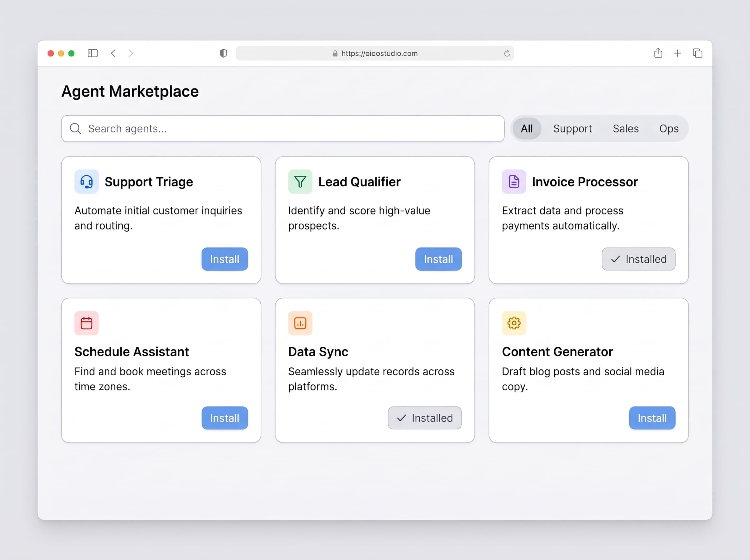Show the tab overview

(697, 53)
